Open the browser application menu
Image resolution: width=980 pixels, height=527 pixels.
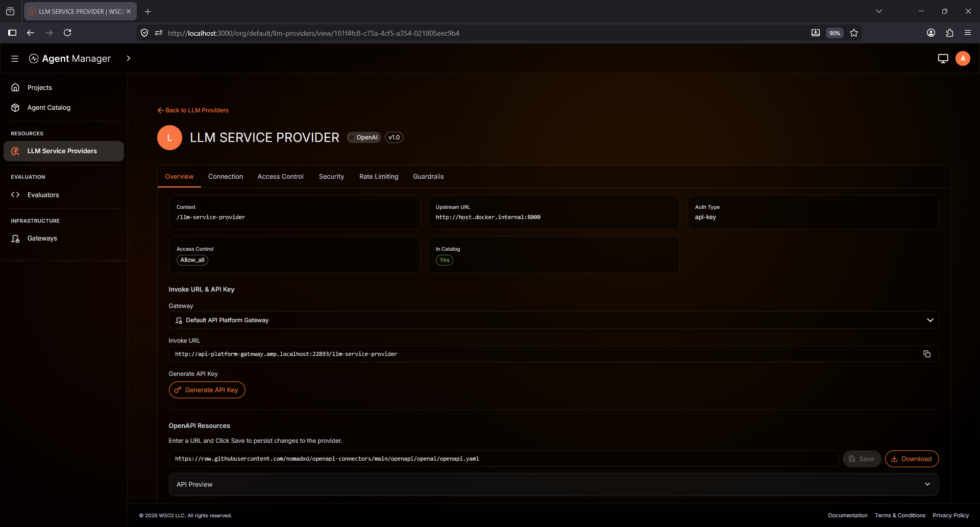968,33
